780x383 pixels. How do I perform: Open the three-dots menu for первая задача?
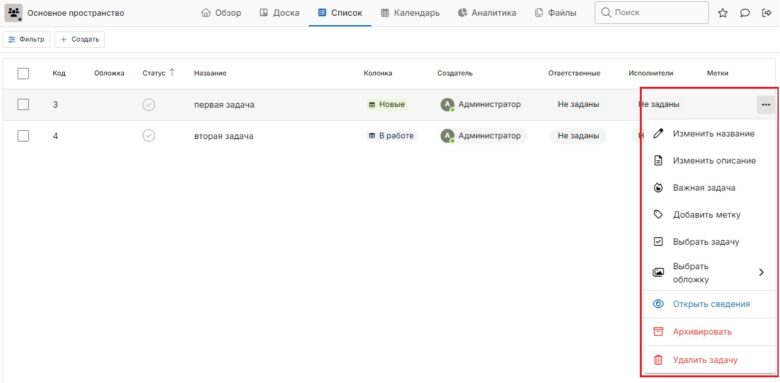(766, 104)
